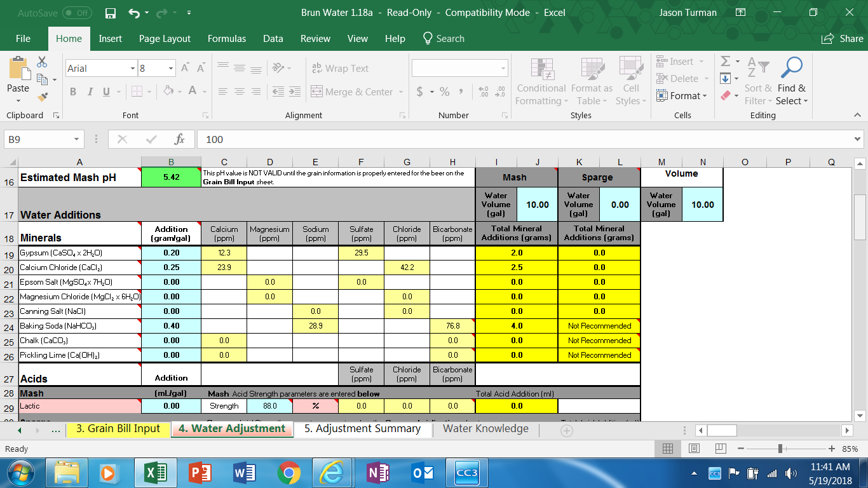Toggle Wrap Text
Viewport: 868px width, 488px height.
tap(340, 68)
